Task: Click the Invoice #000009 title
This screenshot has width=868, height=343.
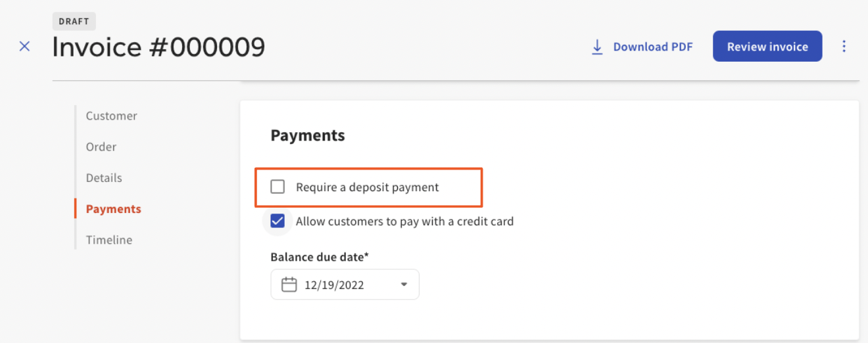Action: [158, 47]
